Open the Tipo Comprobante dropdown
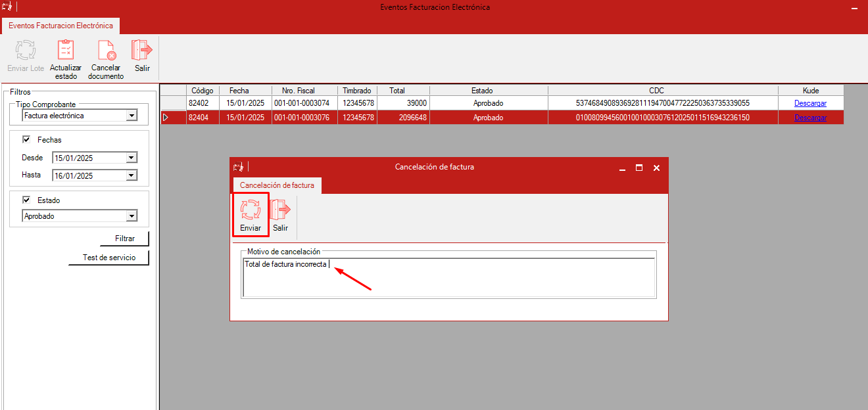 pyautogui.click(x=132, y=116)
